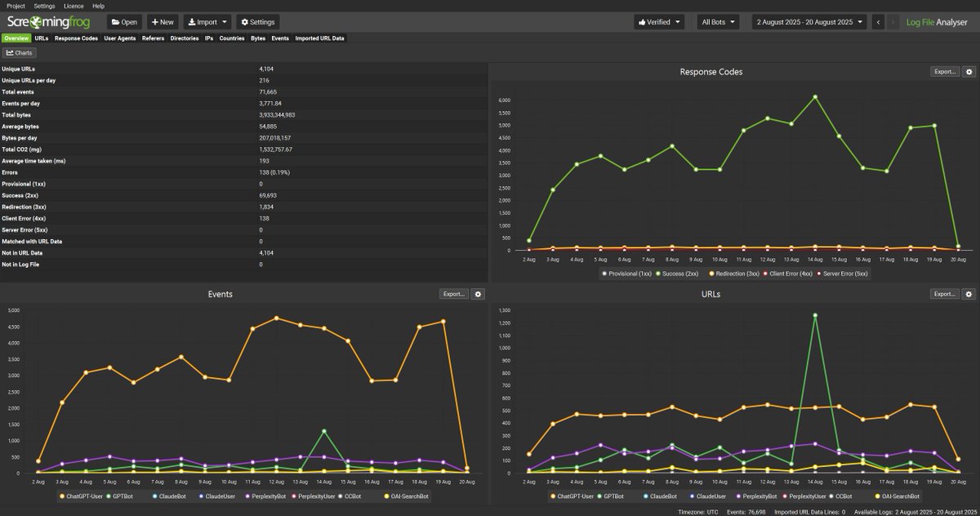This screenshot has width=980, height=516.
Task: Open the URLs chart settings gear
Action: (x=969, y=294)
